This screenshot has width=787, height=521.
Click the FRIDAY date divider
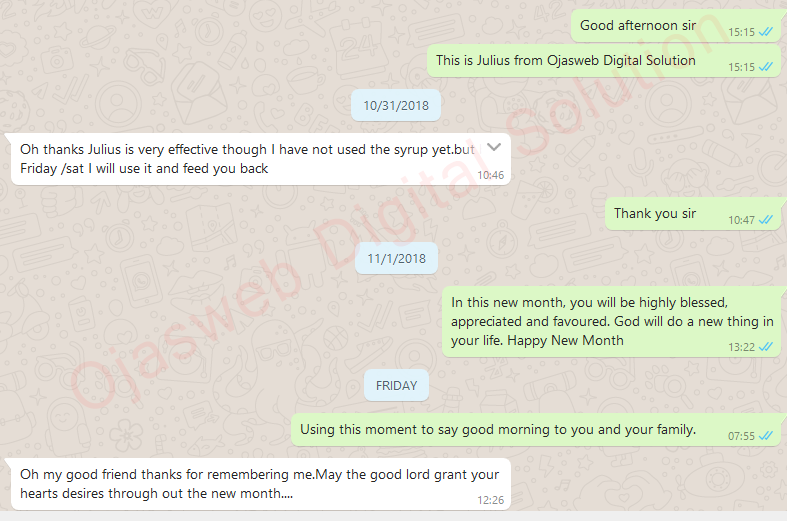(396, 385)
